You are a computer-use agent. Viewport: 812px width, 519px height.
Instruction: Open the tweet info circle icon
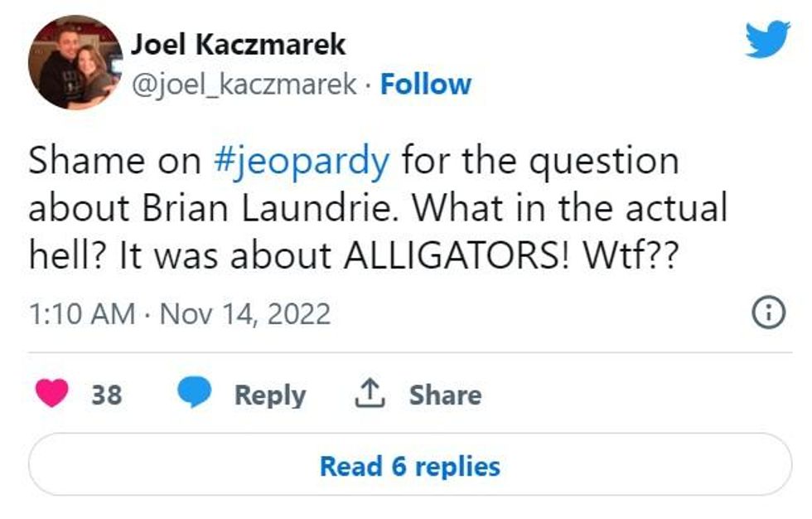tap(766, 313)
